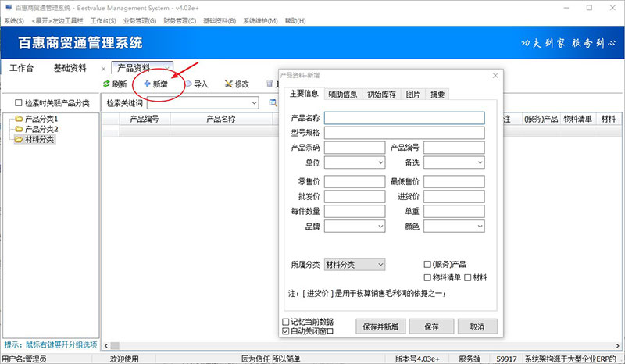Image resolution: width=625 pixels, height=364 pixels.
Task: Open the 所属分类 dropdown
Action: pyautogui.click(x=380, y=264)
